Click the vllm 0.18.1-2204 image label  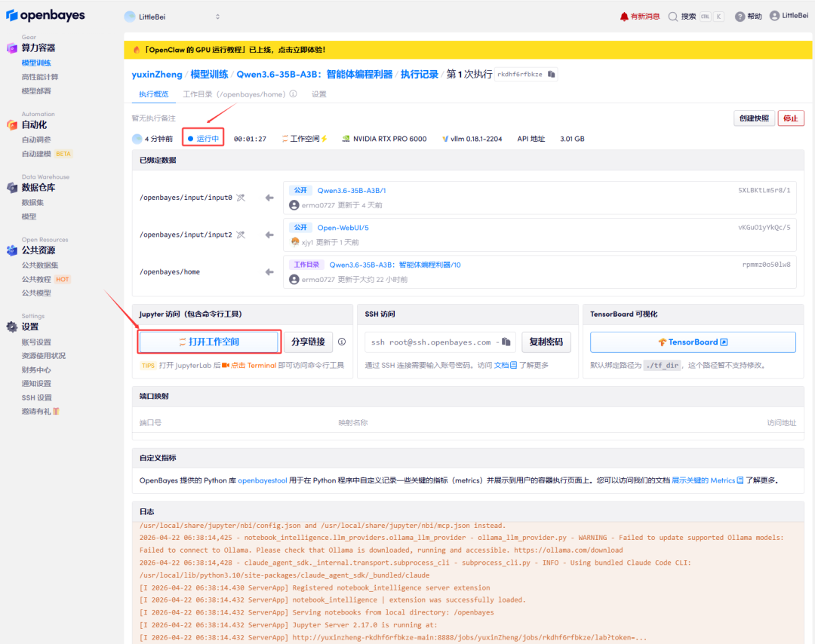tap(472, 139)
